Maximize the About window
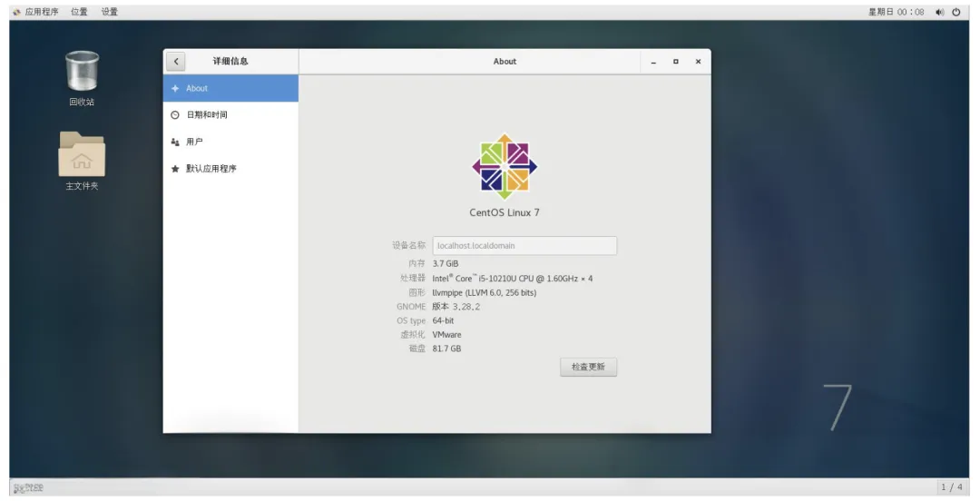 pyautogui.click(x=676, y=62)
